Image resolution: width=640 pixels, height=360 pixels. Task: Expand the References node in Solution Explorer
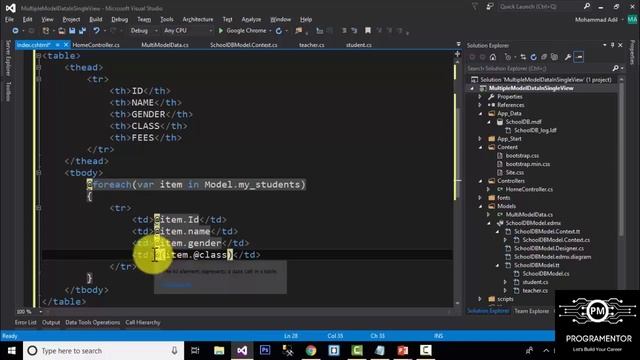pos(480,105)
